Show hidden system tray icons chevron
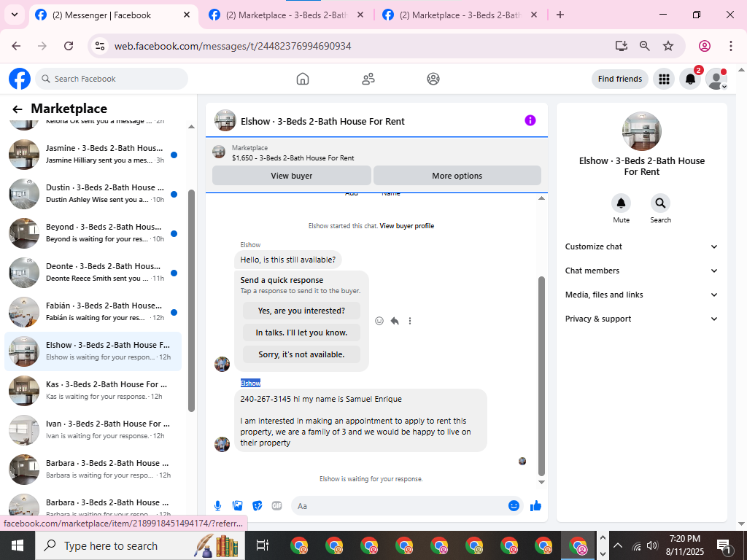The height and width of the screenshot is (560, 747). [x=618, y=545]
